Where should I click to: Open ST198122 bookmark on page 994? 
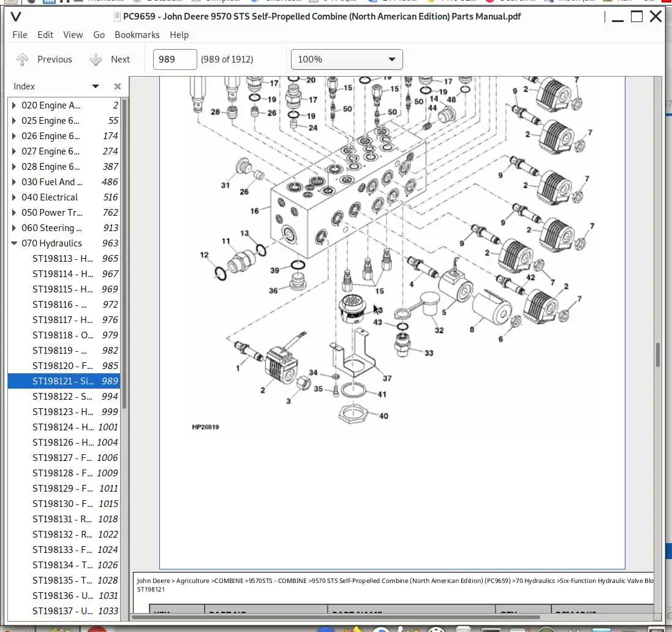[64, 397]
